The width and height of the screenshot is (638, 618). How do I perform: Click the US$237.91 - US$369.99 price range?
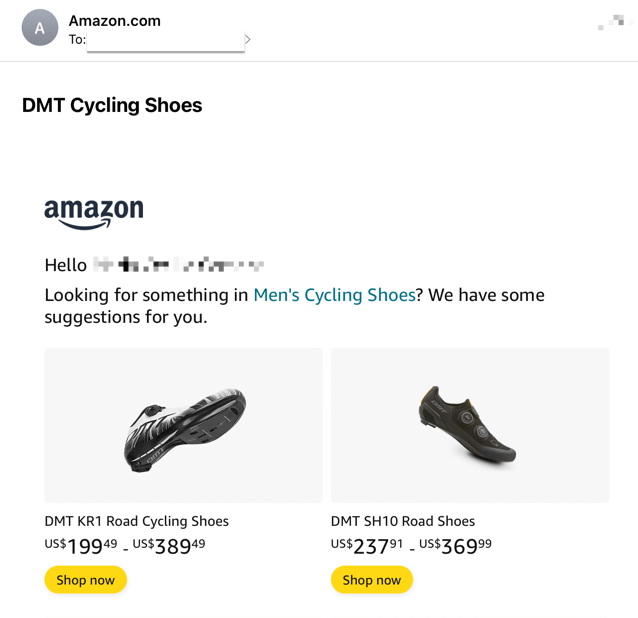click(411, 546)
